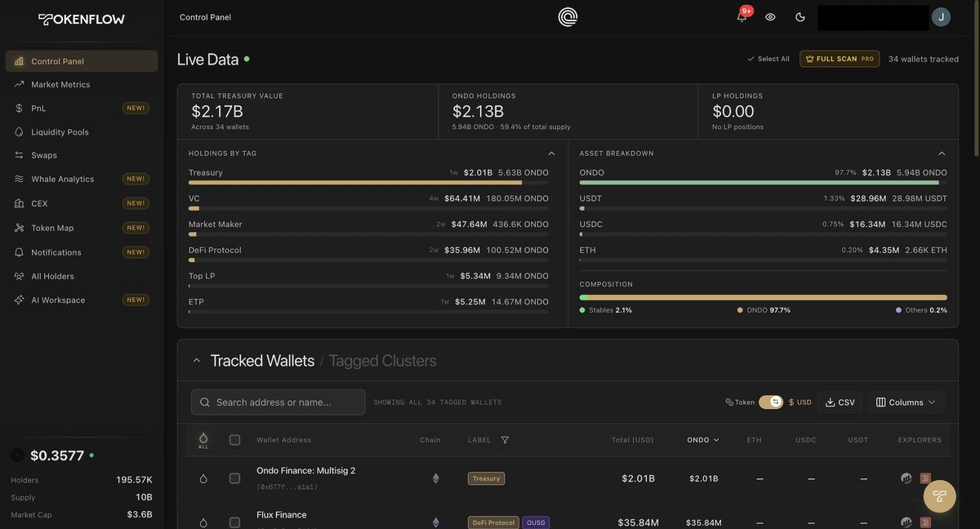Image resolution: width=980 pixels, height=529 pixels.
Task: Collapse the Asset Breakdown panel
Action: pyautogui.click(x=942, y=153)
